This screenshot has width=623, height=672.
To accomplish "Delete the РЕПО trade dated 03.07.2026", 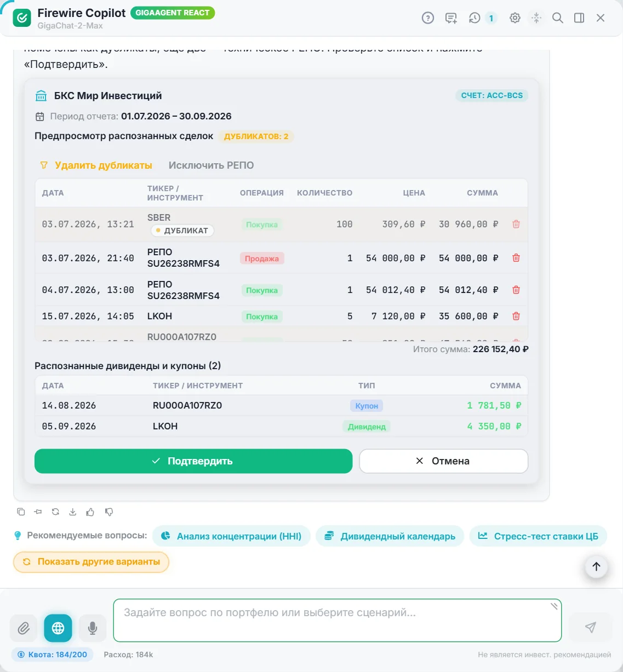I will (516, 258).
